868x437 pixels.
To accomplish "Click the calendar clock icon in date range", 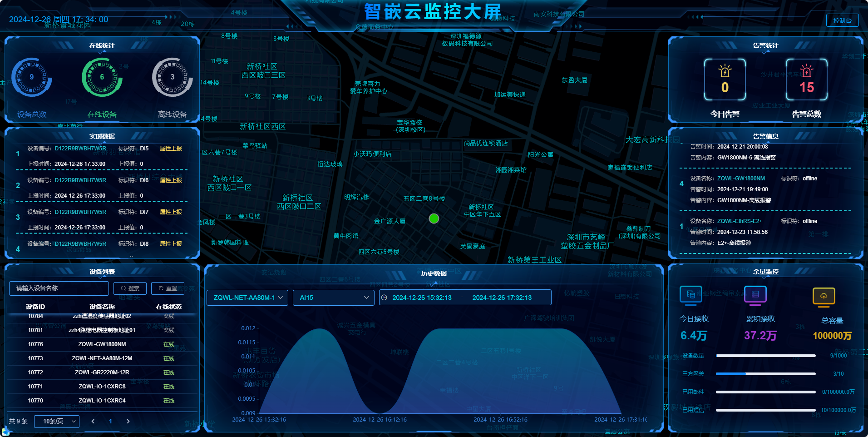I will 385,298.
